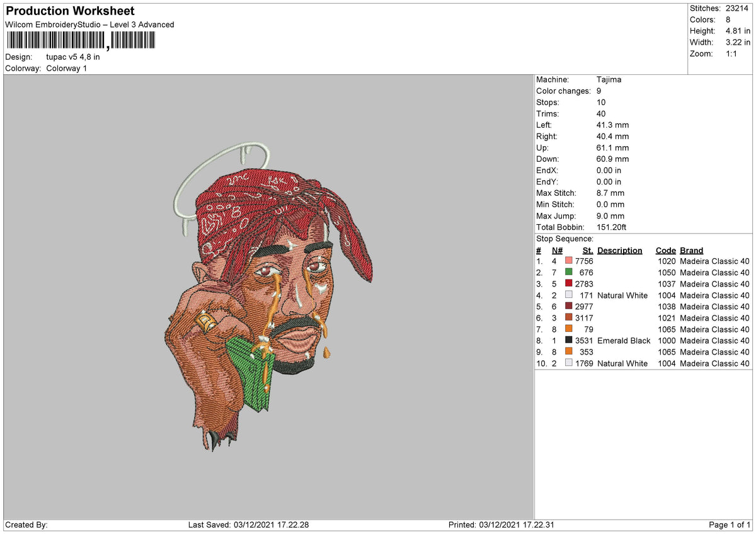Choose the brown thread swatch in row 6
Screen dimensions: 756x534
click(568, 318)
